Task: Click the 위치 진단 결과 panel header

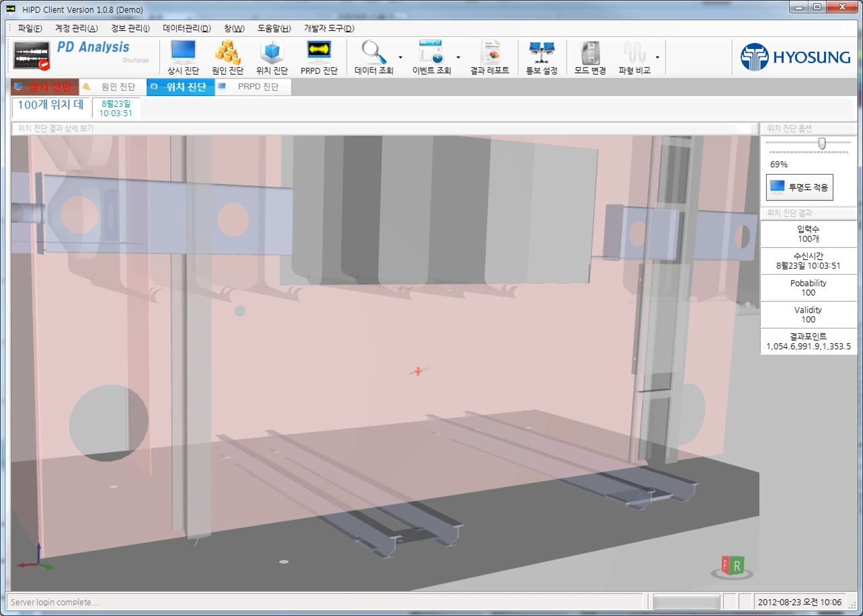Action: 809,214
